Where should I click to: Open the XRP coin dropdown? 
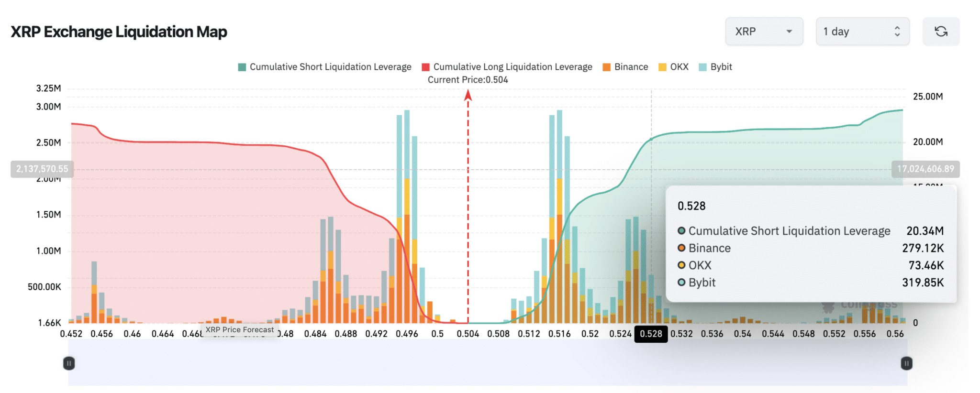click(764, 32)
